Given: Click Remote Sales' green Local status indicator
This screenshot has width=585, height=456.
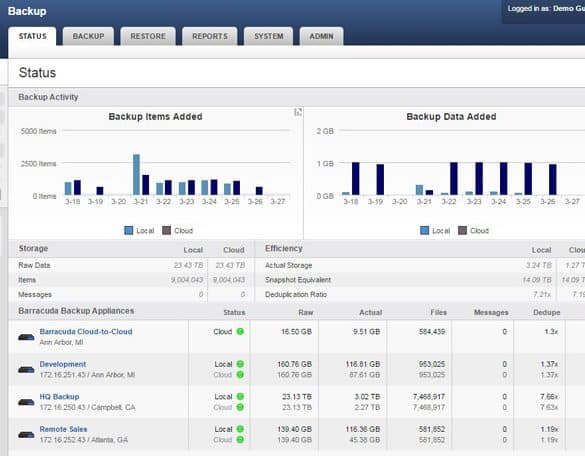Looking at the screenshot, I should [240, 429].
